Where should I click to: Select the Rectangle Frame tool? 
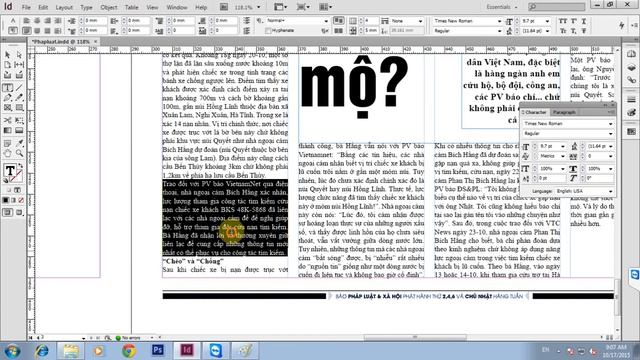[8, 108]
